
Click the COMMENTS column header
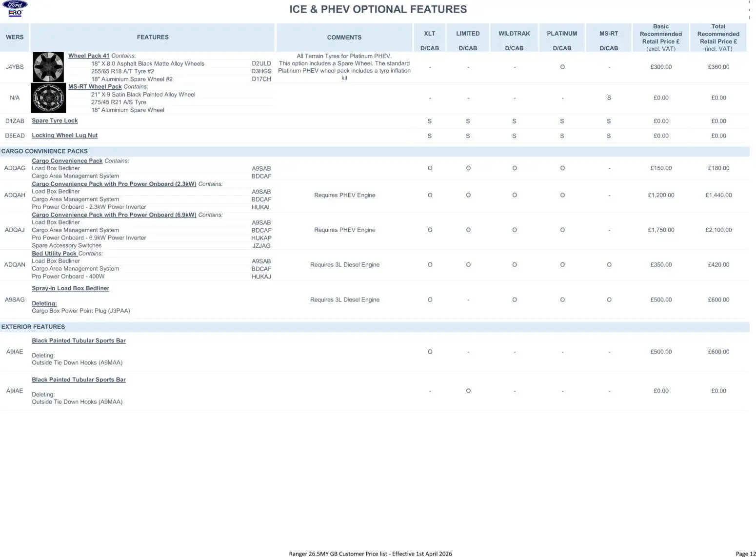[344, 37]
